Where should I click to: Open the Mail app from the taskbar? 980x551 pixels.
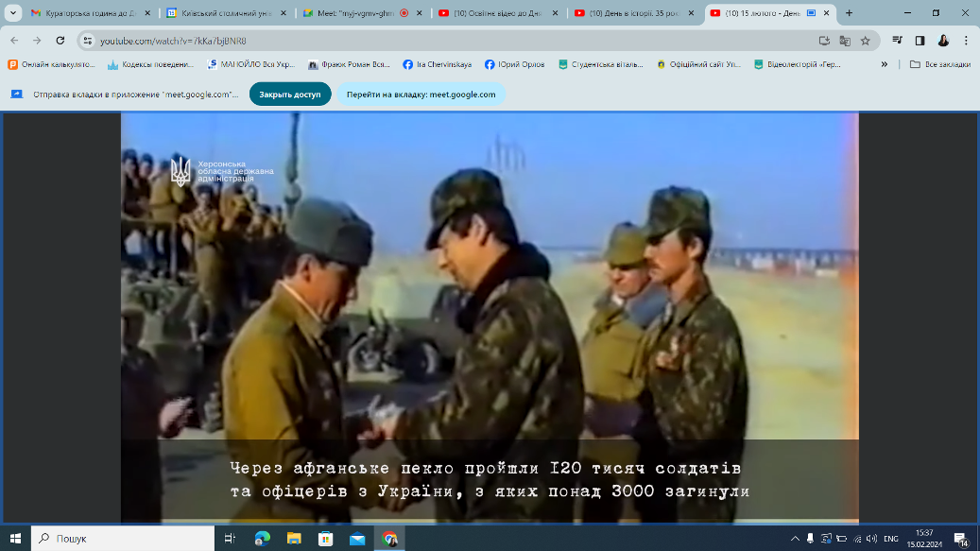coord(357,538)
